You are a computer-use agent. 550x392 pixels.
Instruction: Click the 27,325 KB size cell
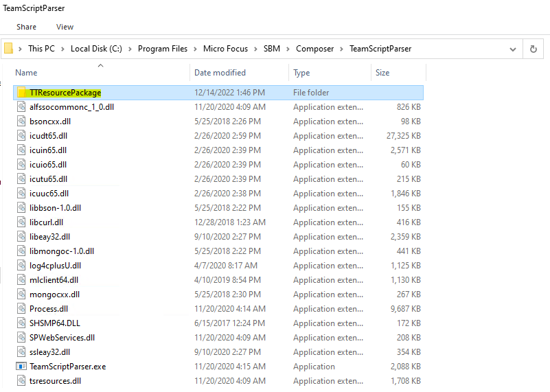[x=403, y=136]
